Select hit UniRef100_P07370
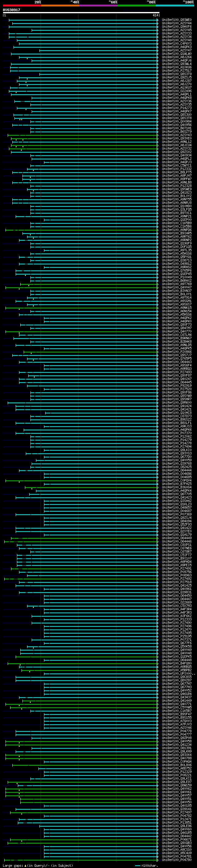Image resolution: width=197 pixels, height=868 pixels. 176,433
